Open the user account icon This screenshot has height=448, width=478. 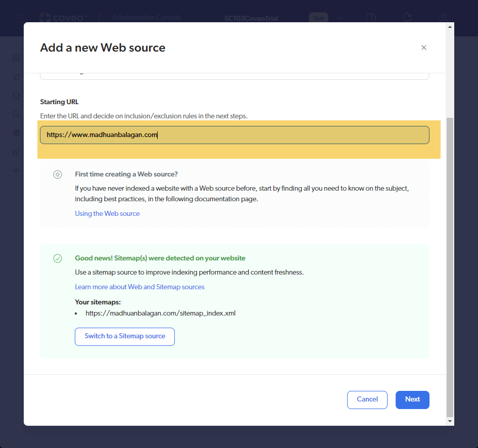tap(444, 18)
